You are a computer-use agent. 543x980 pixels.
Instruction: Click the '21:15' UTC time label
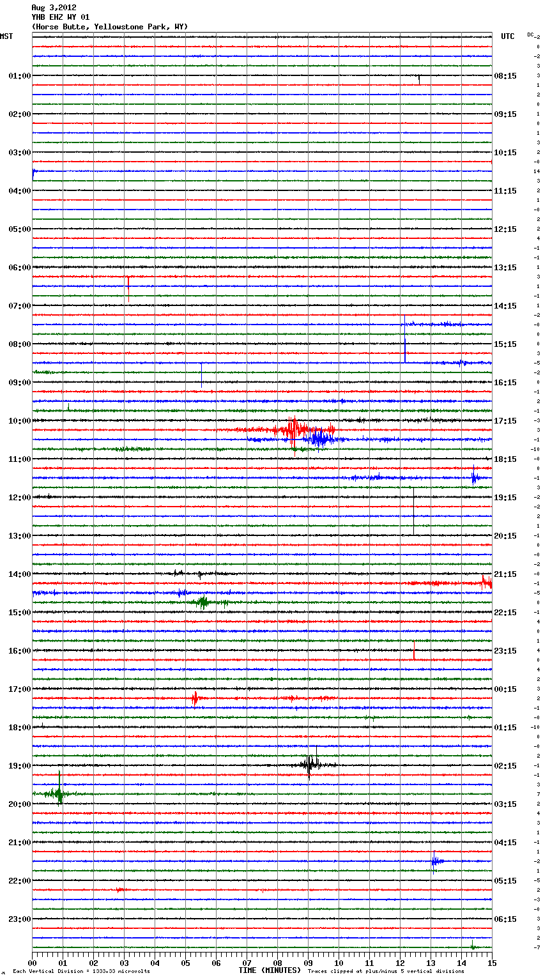(x=505, y=574)
